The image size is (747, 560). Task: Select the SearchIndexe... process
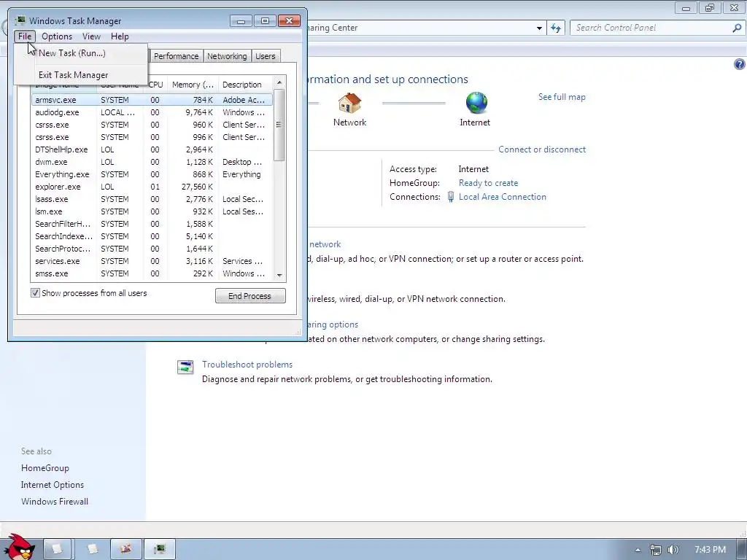[x=152, y=236]
